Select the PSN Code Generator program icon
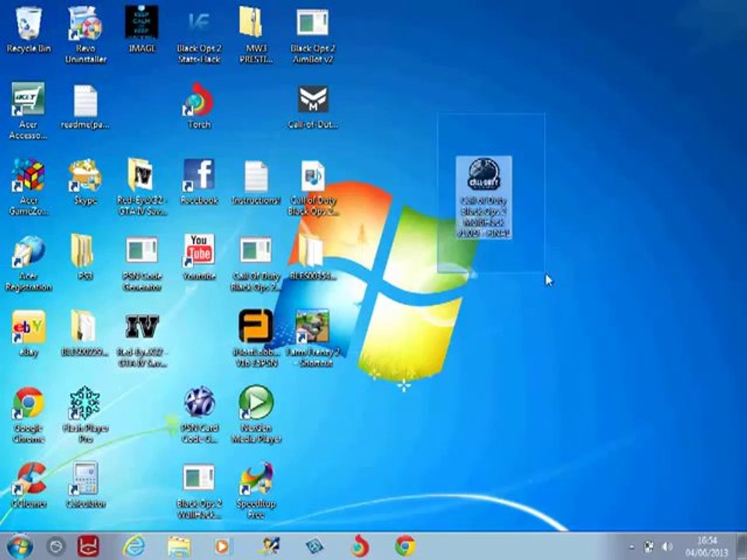The width and height of the screenshot is (747, 560). 142,263
